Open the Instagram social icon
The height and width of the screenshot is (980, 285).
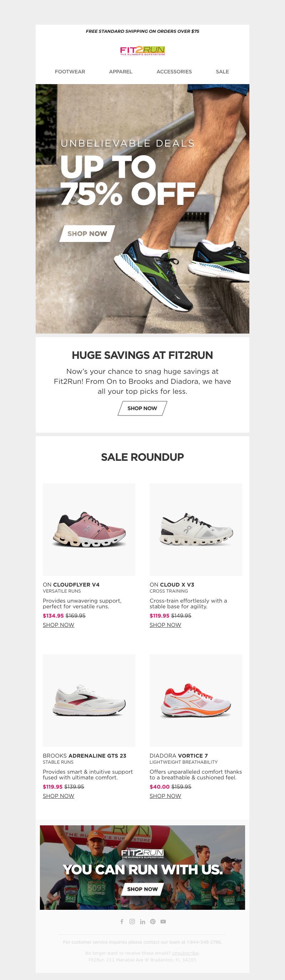(132, 922)
